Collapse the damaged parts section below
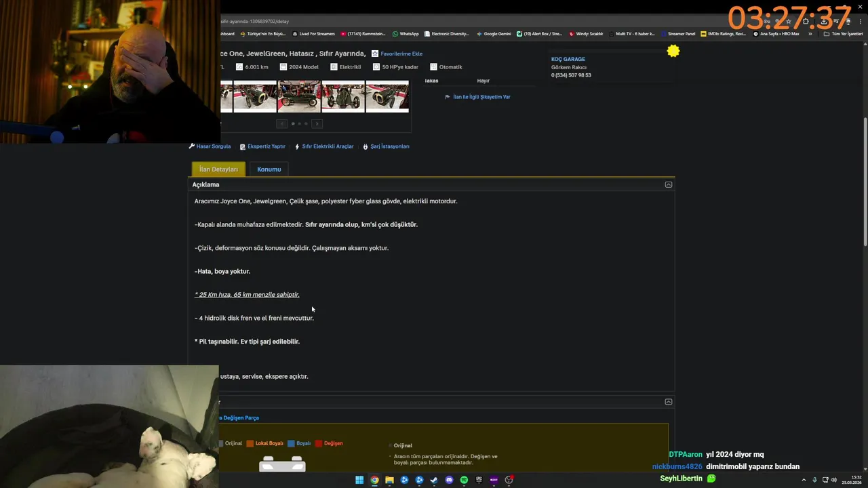This screenshot has height=488, width=868. click(669, 402)
